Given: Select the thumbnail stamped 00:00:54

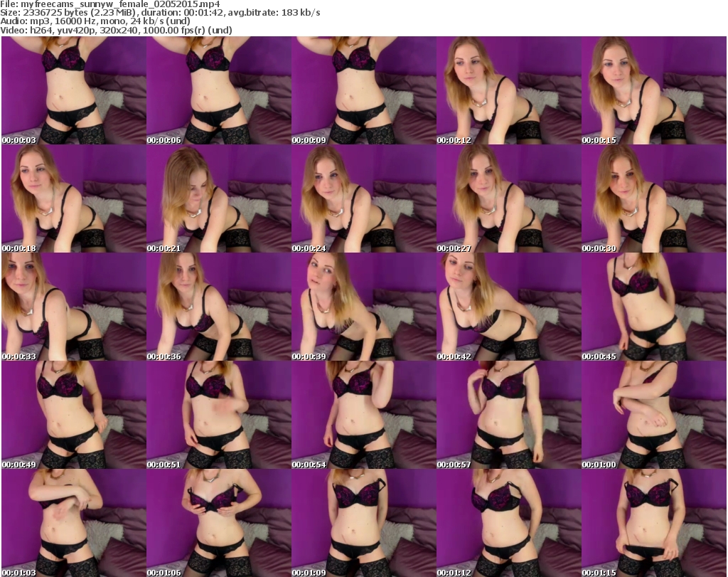Looking at the screenshot, I should tap(364, 415).
